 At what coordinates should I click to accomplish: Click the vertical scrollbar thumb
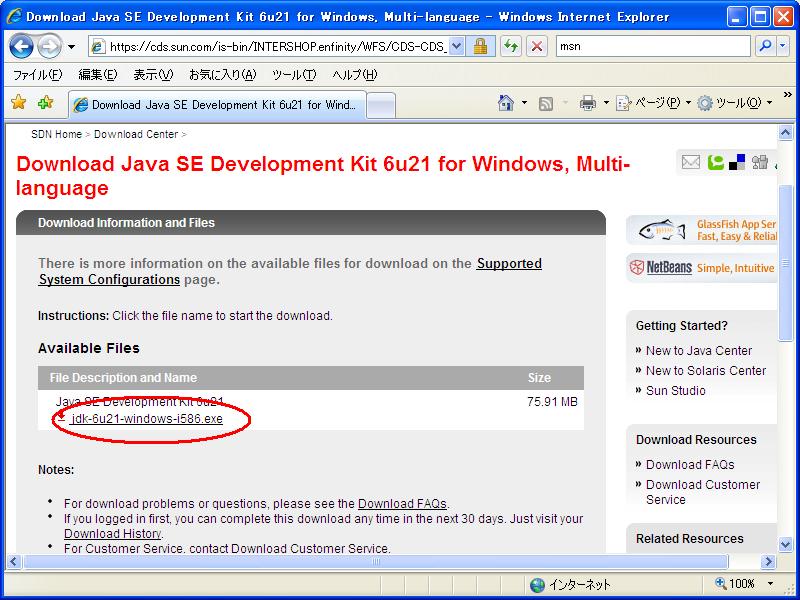[x=786, y=262]
